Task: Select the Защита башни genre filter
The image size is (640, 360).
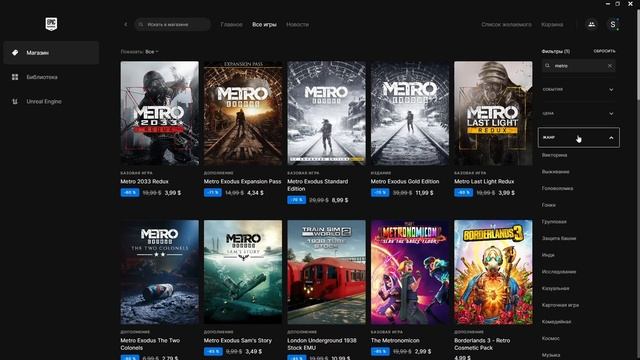Action: [x=559, y=238]
